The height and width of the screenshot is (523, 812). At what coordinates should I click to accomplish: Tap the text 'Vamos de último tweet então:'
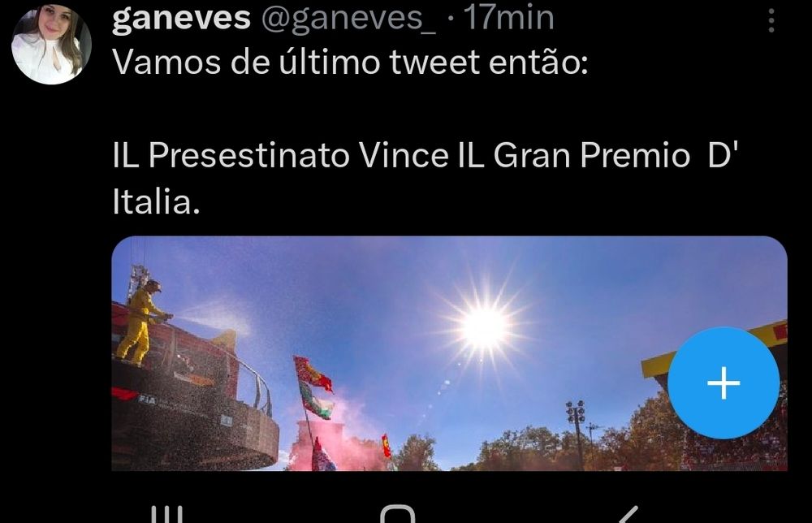[x=350, y=63]
